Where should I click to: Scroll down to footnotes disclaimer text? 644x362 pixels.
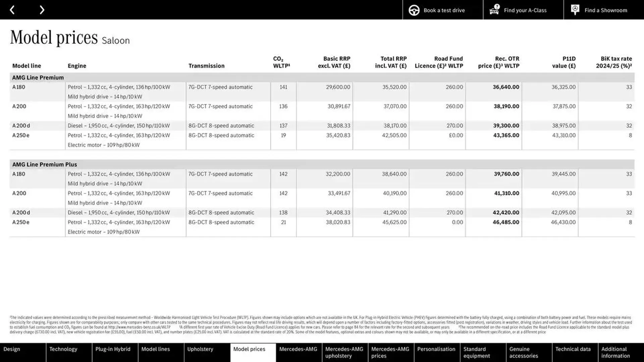(322, 324)
